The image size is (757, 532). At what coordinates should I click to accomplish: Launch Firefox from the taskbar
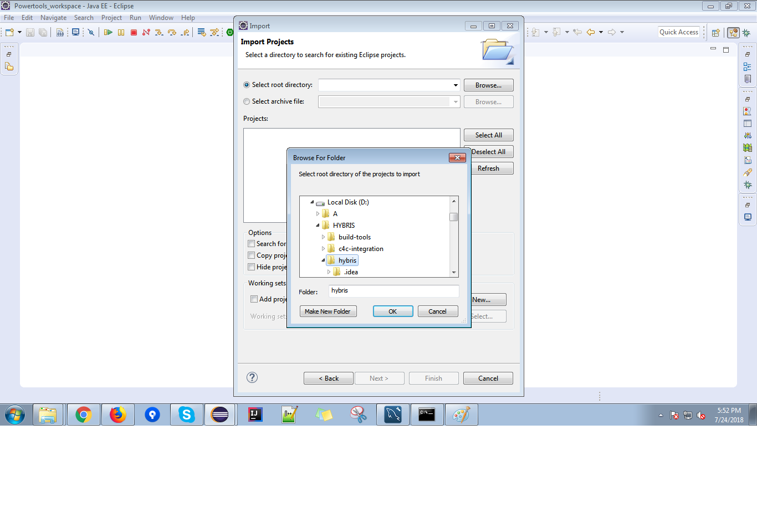[117, 414]
